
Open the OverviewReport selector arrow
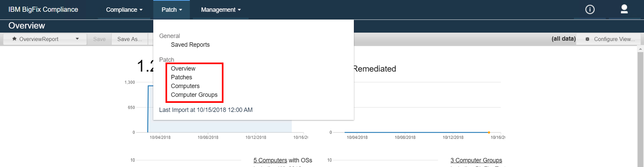77,39
